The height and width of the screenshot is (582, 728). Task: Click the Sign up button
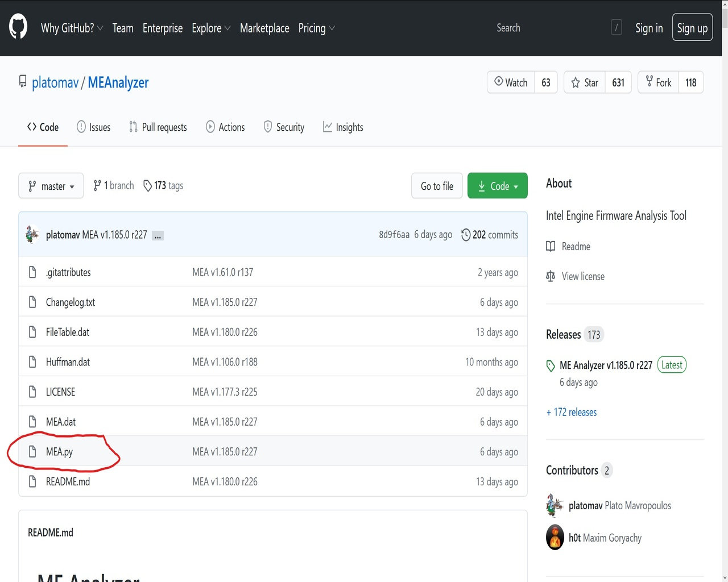click(692, 27)
